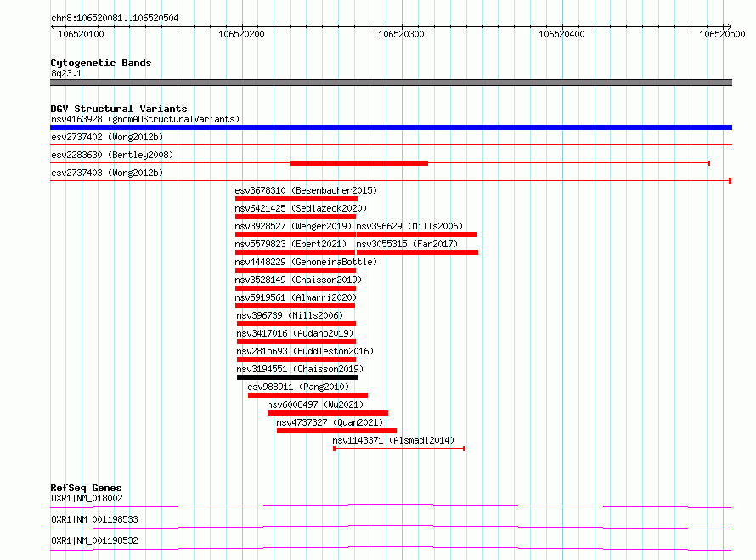Select OXR1|NM_018002 transcript label
Image resolution: width=756 pixels, height=560 pixels.
tap(87, 498)
